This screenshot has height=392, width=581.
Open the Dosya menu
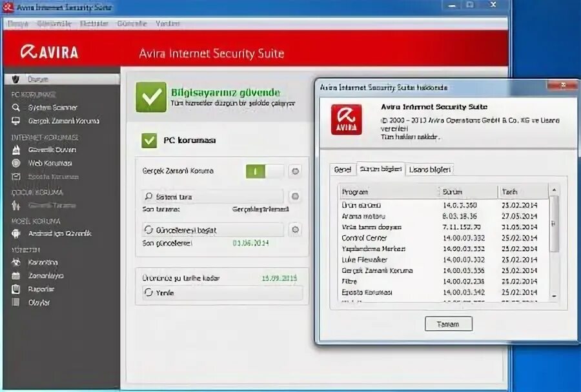(x=18, y=24)
